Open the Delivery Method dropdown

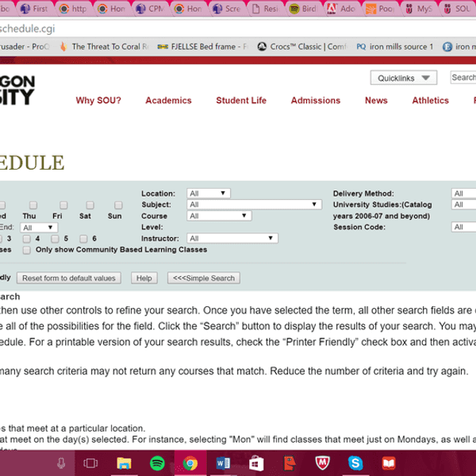pos(463,194)
